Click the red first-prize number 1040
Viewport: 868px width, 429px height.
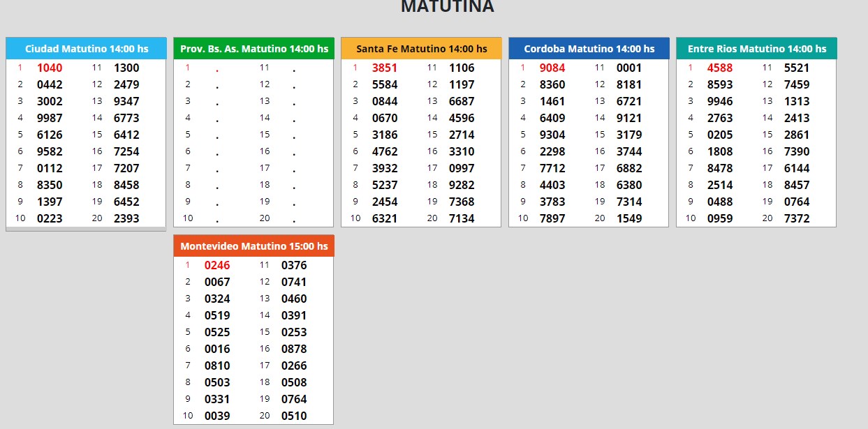click(x=50, y=68)
